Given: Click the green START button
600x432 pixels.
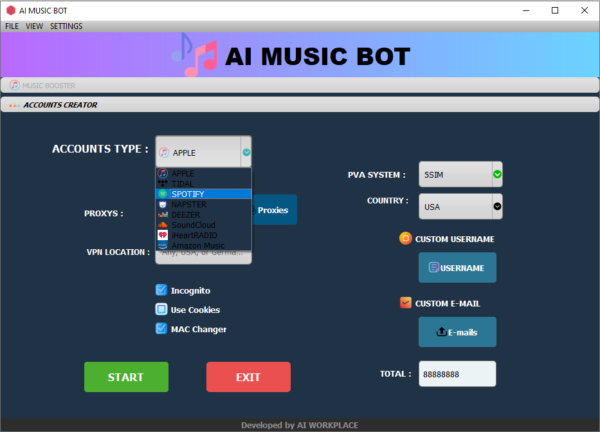Looking at the screenshot, I should click(126, 377).
